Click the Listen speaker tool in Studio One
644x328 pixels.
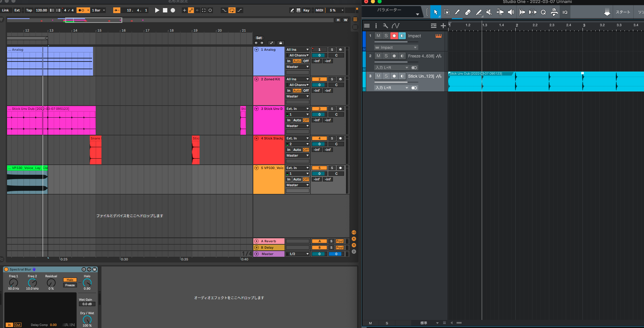click(x=511, y=12)
